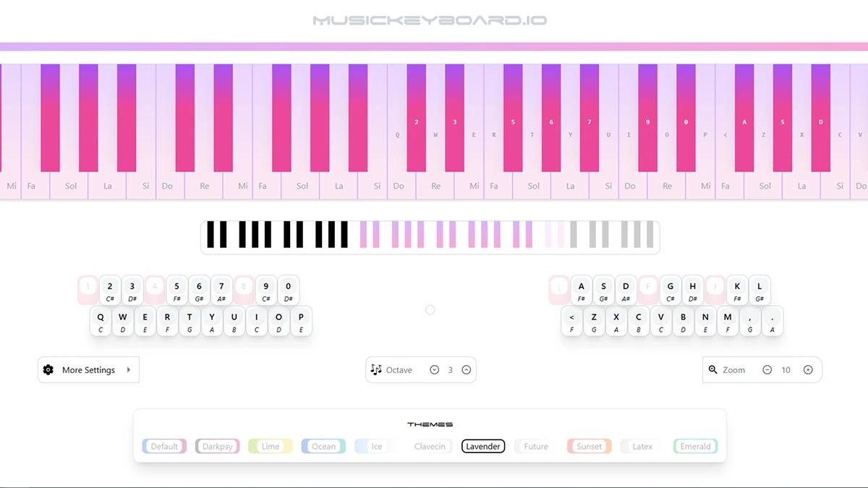The width and height of the screenshot is (868, 488).
Task: Click the D key (A# note)
Action: [626, 290]
